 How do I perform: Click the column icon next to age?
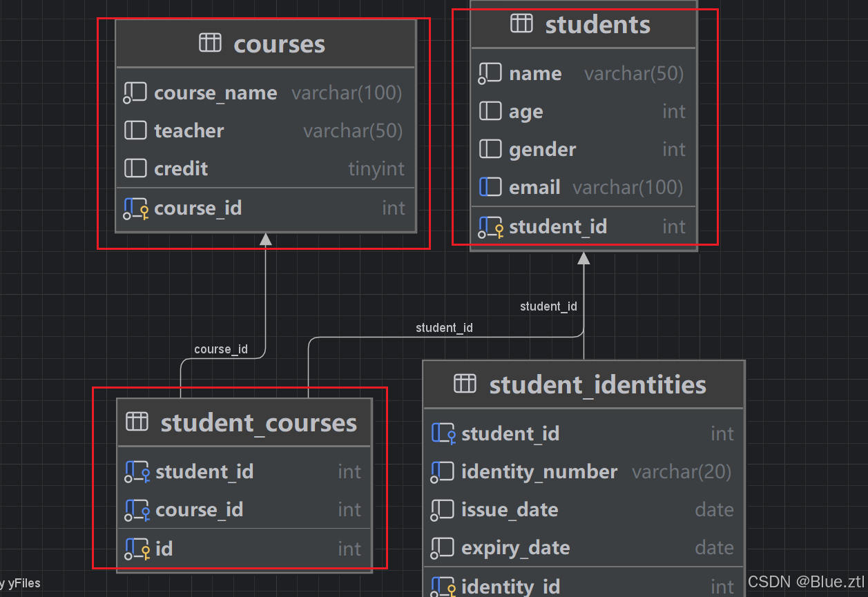pyautogui.click(x=490, y=110)
